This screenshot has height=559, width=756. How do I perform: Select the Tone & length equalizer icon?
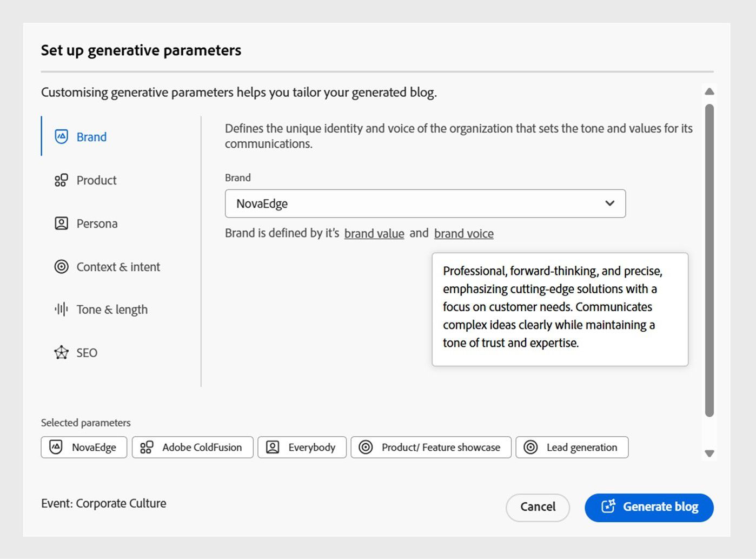(x=61, y=309)
